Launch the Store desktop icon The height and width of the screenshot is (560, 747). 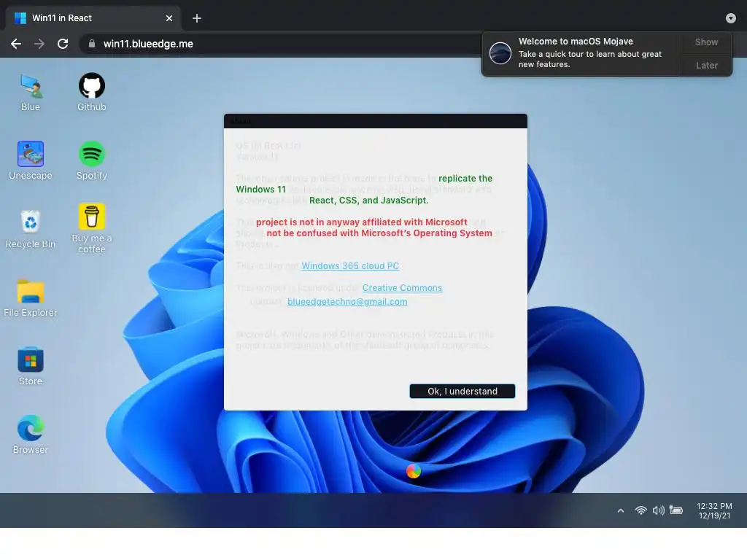coord(31,367)
